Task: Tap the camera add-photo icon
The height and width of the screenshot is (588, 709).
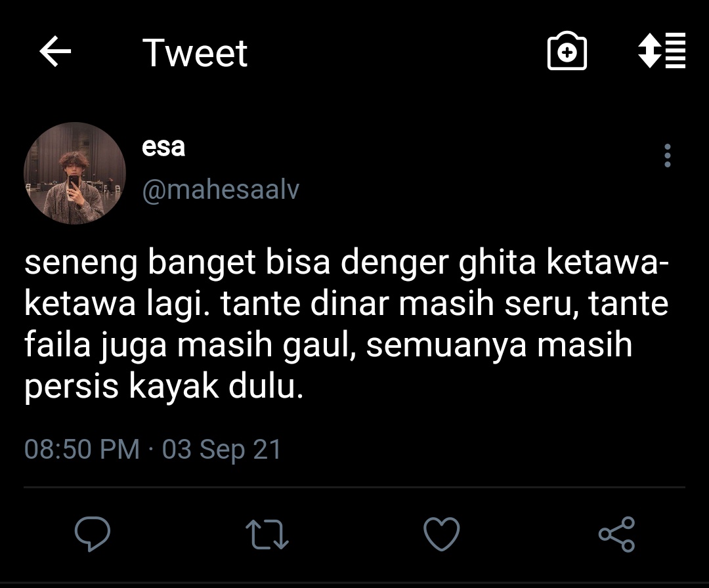Action: pyautogui.click(x=567, y=51)
